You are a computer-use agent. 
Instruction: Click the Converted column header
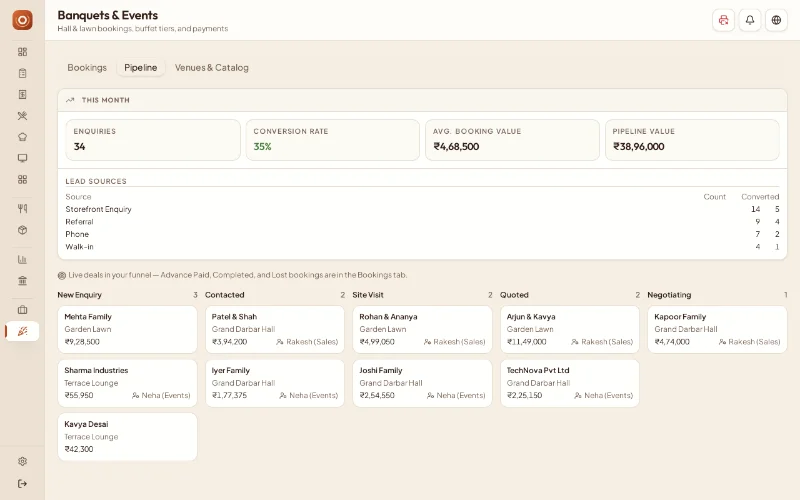[x=760, y=196]
